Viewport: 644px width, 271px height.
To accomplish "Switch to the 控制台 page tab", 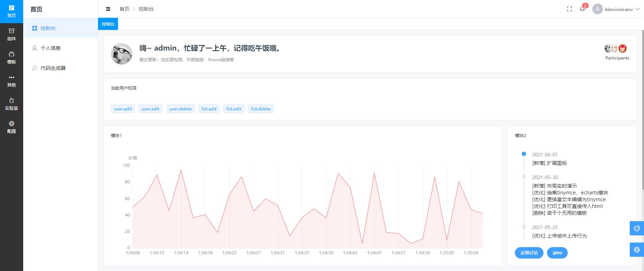I will 108,24.
